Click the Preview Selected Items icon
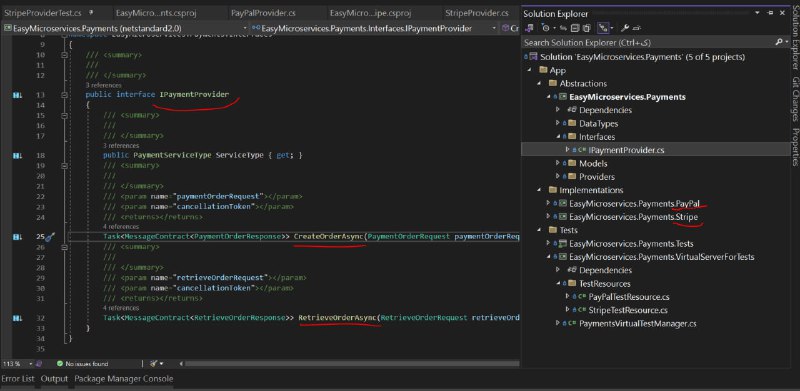This screenshot has width=800, height=391. (637, 29)
